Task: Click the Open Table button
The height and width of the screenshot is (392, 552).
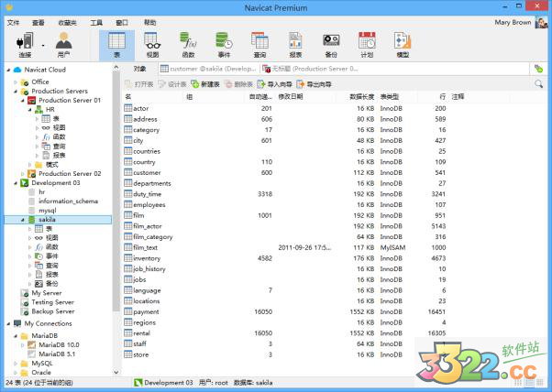Action: [139, 84]
